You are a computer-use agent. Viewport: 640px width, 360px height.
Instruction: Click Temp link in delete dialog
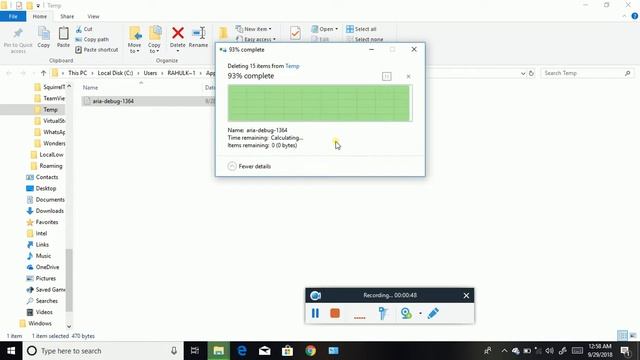click(x=292, y=66)
